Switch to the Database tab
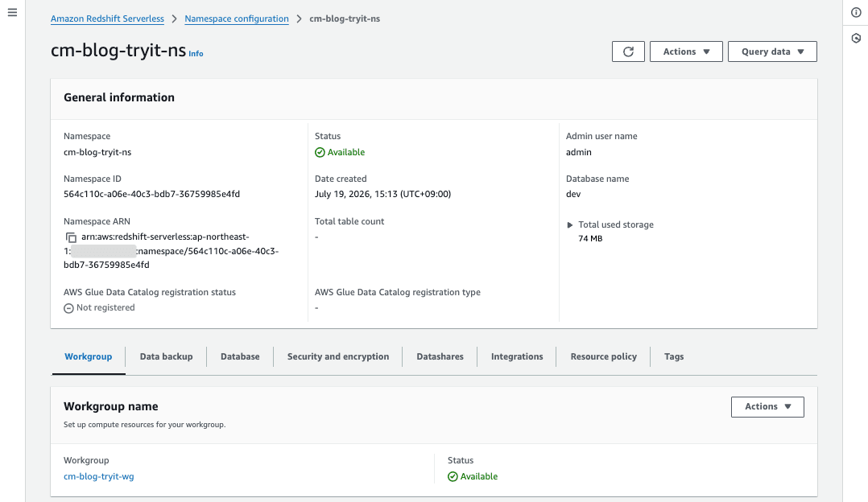Screen dimensions: 868x502 (x=240, y=356)
